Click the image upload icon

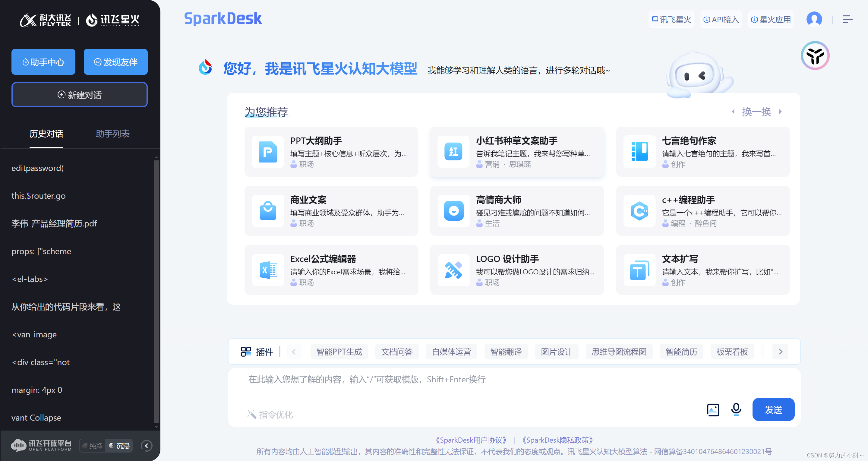(x=712, y=410)
